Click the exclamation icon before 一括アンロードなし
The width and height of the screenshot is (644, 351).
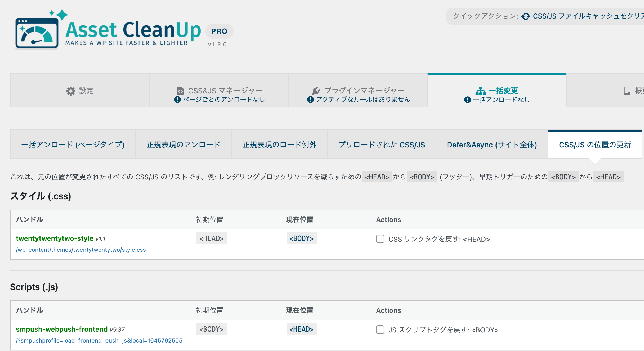click(468, 100)
